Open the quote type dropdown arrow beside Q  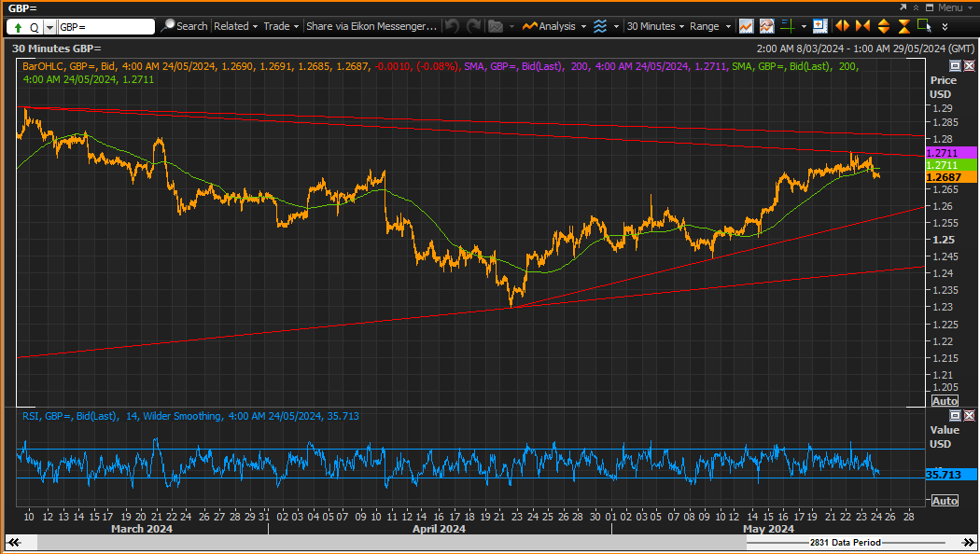tap(49, 27)
